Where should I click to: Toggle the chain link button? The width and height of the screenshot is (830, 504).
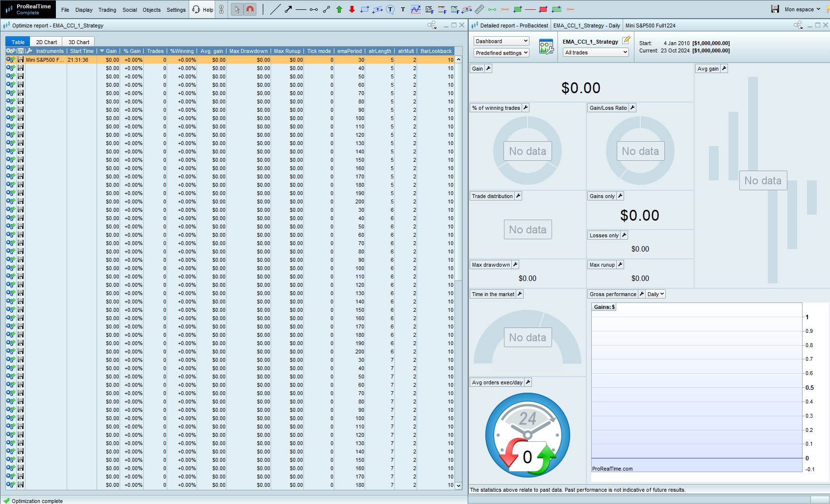[222, 9]
